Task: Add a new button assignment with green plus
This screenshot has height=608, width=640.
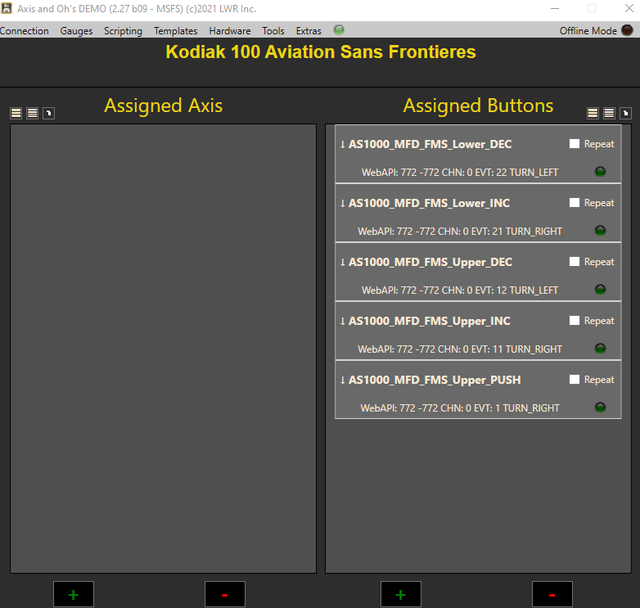Action: [x=401, y=595]
